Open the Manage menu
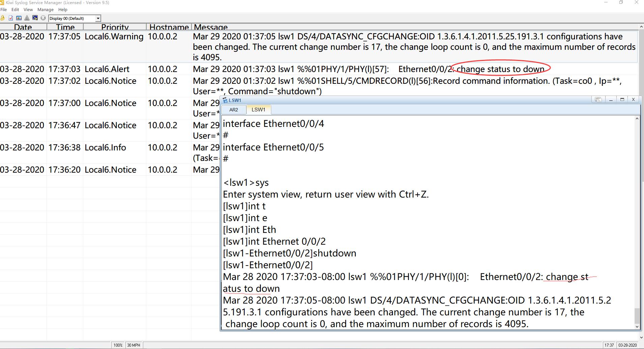Image resolution: width=644 pixels, height=349 pixels. [x=45, y=10]
